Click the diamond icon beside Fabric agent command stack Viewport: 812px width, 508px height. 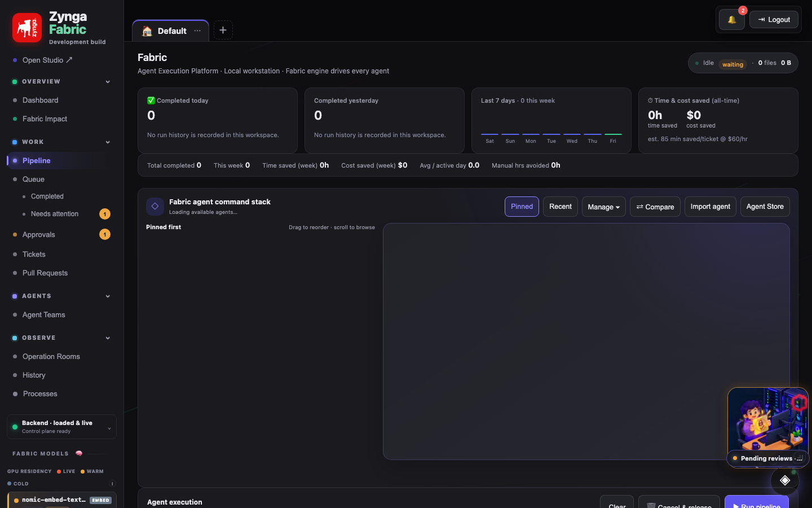[155, 206]
